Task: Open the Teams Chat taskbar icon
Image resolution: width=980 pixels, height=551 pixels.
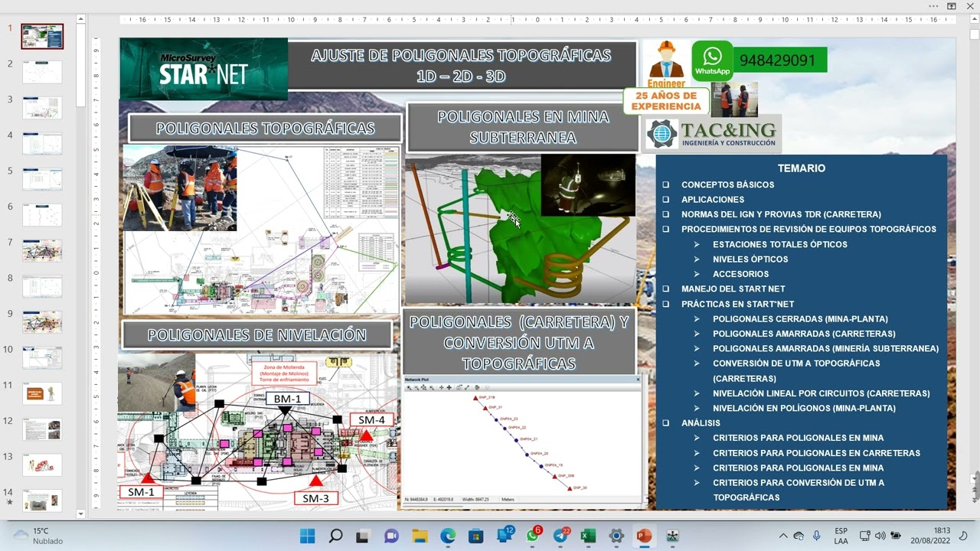Action: click(391, 536)
